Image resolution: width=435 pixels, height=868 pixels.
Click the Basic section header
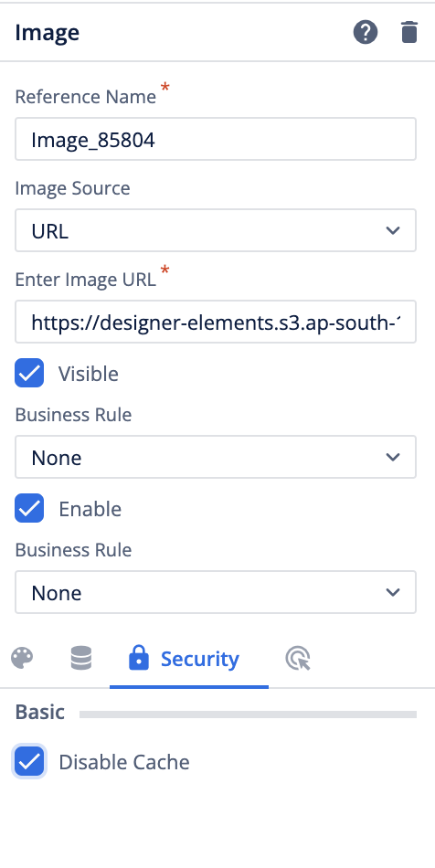40,712
